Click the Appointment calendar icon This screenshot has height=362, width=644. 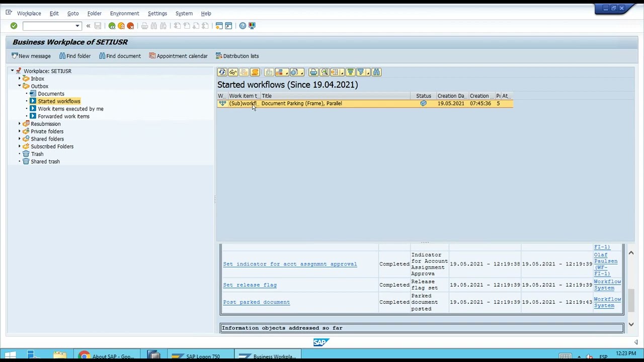coord(152,56)
